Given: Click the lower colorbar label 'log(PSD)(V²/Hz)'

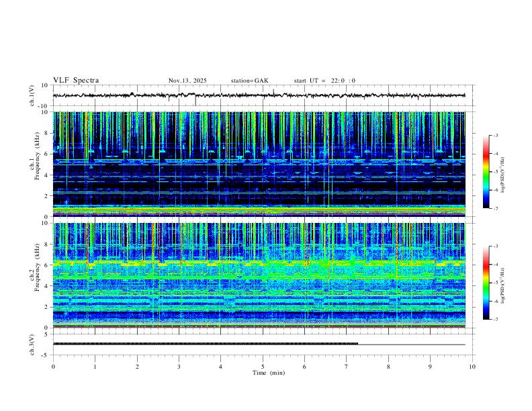Looking at the screenshot, I should pyautogui.click(x=503, y=285).
